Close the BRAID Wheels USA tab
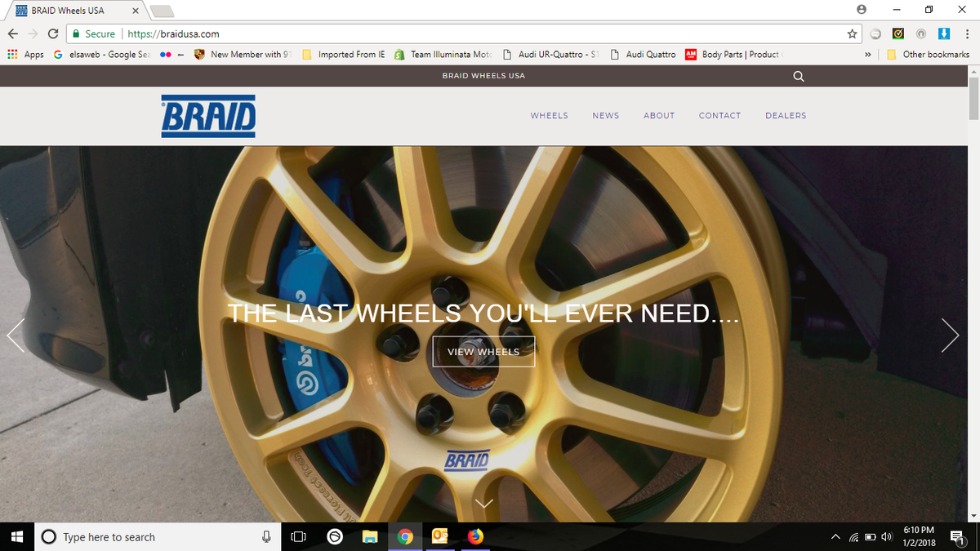Viewport: 980px width, 551px height. click(135, 11)
